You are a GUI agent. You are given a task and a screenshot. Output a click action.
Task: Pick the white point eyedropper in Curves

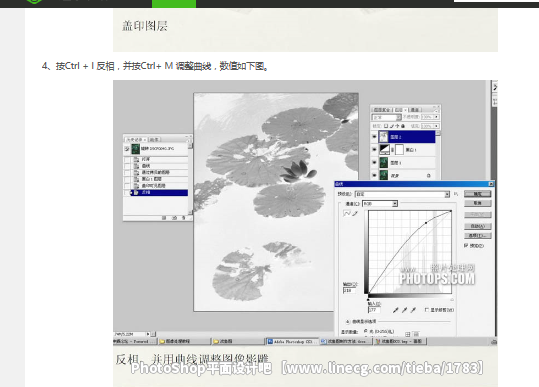pyautogui.click(x=413, y=310)
